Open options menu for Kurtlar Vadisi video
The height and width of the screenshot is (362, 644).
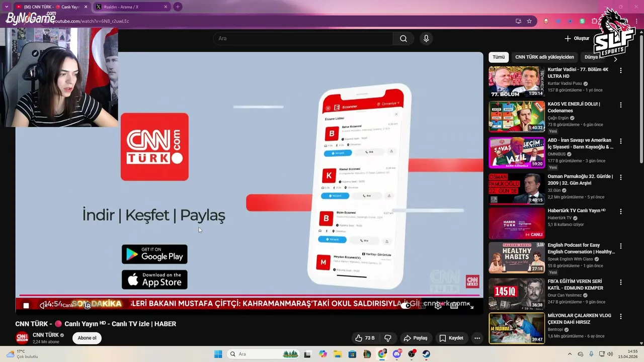click(620, 70)
